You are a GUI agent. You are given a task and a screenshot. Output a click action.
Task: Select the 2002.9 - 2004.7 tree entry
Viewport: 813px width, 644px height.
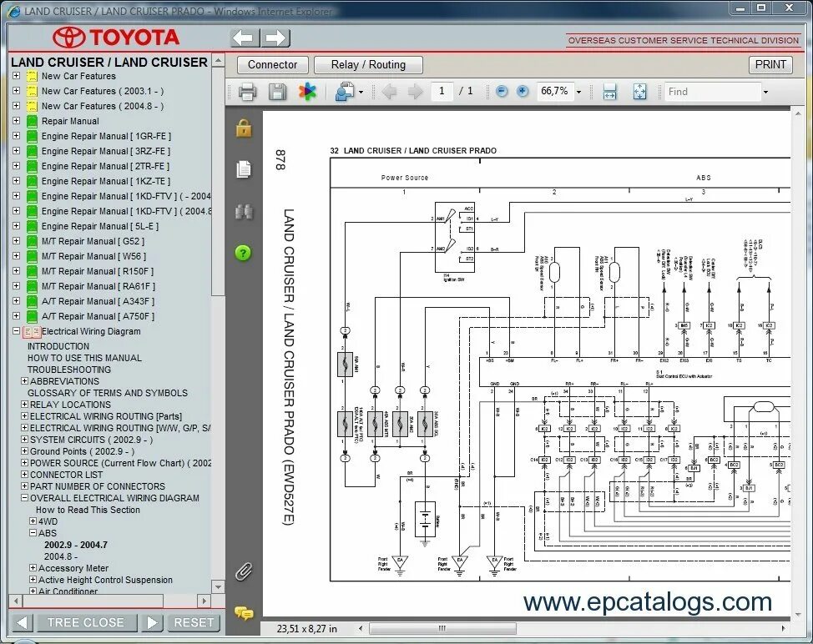tap(76, 545)
